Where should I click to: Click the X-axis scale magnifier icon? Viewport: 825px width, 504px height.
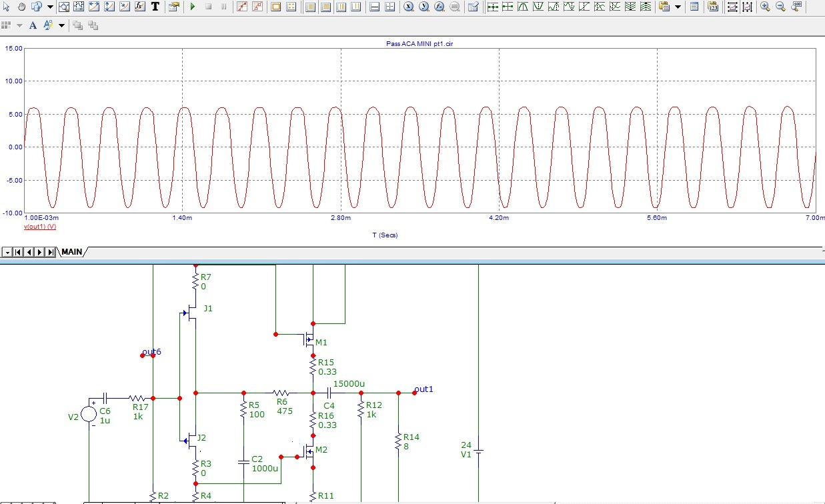tap(407, 7)
